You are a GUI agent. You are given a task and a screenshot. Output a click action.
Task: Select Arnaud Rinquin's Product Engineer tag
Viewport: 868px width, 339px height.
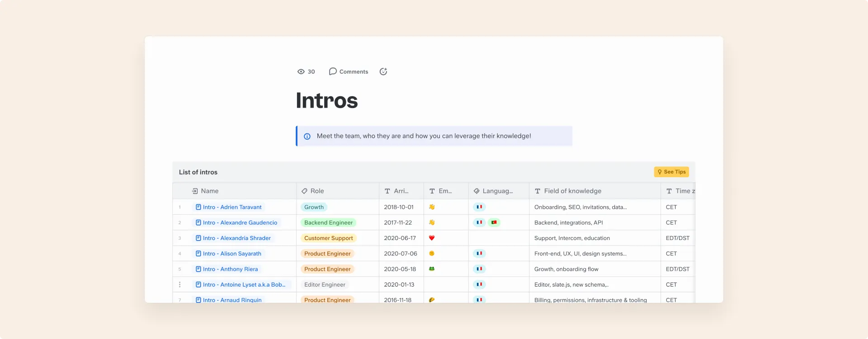point(327,300)
